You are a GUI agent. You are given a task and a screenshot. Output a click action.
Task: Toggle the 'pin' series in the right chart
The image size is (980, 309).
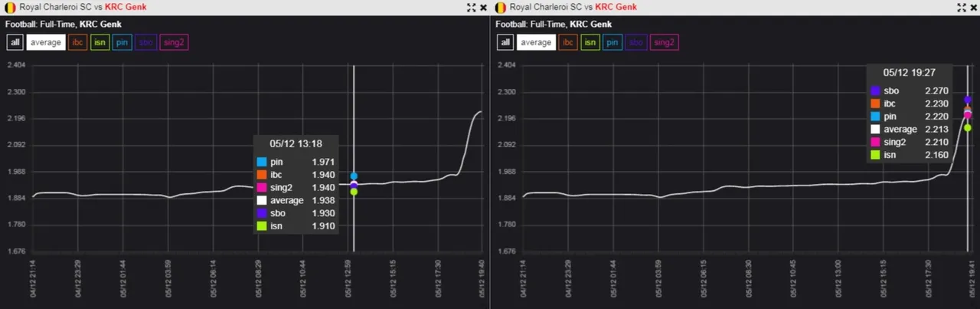click(x=612, y=42)
